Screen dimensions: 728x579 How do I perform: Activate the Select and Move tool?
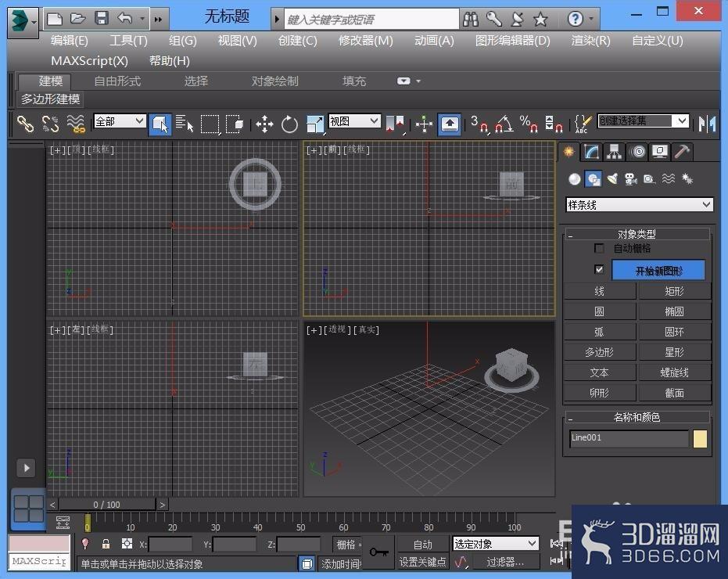coord(264,124)
